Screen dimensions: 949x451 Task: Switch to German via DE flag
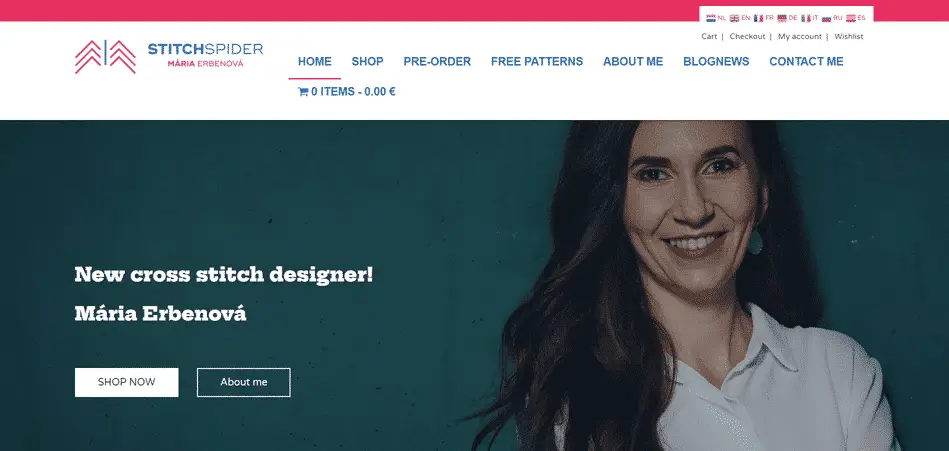(x=787, y=18)
